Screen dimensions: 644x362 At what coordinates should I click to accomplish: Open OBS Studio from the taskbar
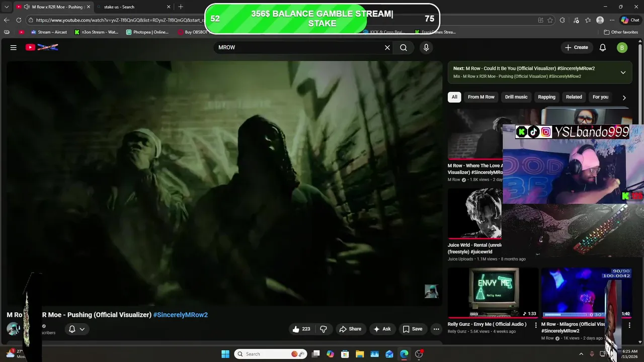pyautogui.click(x=419, y=354)
